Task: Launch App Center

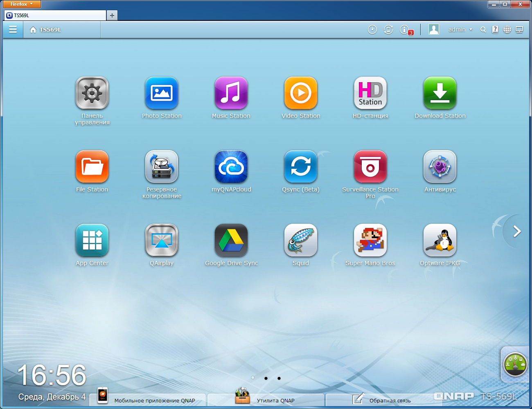Action: coord(92,240)
